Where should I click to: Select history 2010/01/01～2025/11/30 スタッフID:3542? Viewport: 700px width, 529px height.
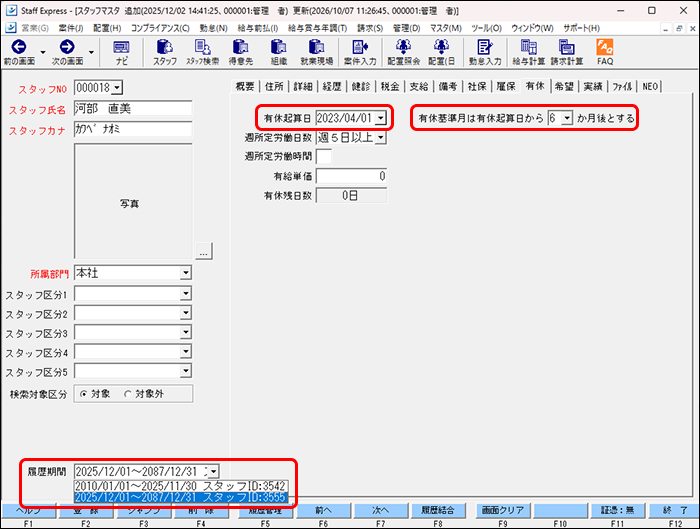180,486
